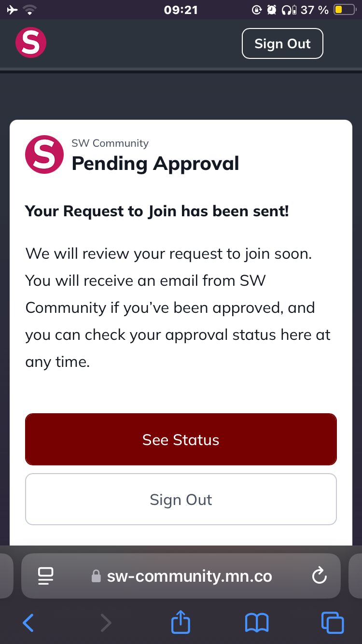Tap the SW logo in header

tap(31, 42)
